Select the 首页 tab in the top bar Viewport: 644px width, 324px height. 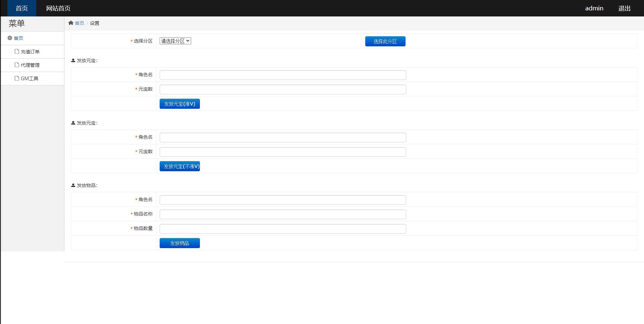(22, 8)
